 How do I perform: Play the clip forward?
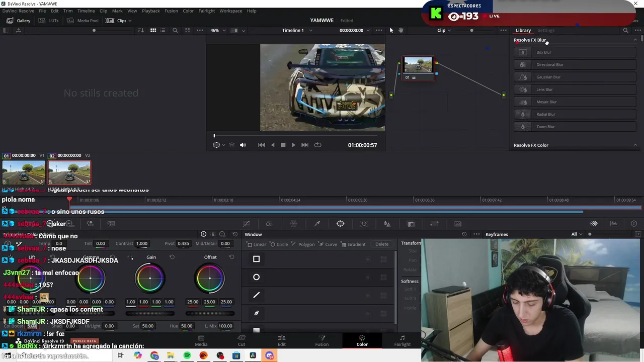point(294,145)
